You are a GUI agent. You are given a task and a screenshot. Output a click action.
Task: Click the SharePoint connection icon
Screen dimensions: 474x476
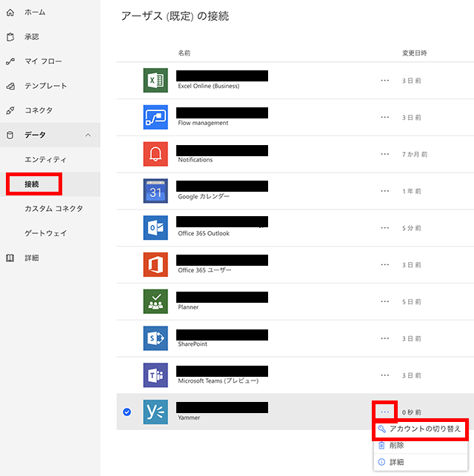pos(156,338)
